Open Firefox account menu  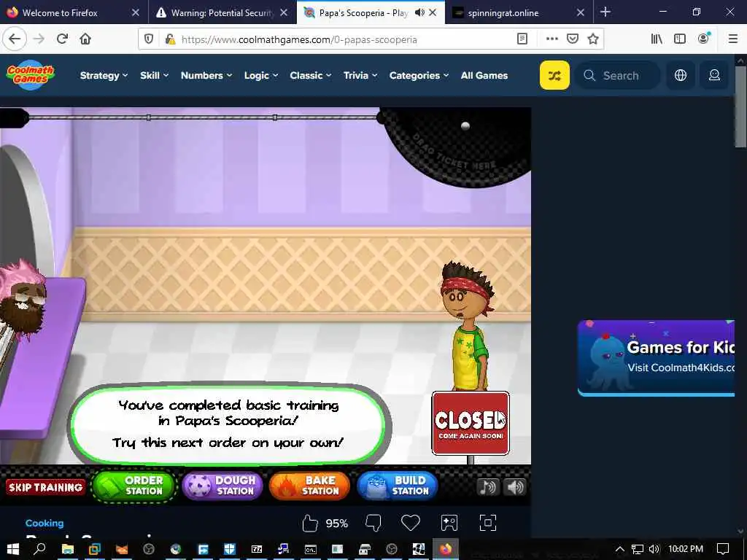click(x=704, y=39)
